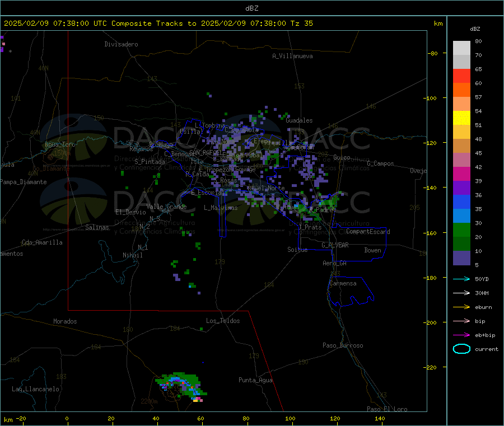
Task: Click the Aero_GA label
Action: coord(335,263)
